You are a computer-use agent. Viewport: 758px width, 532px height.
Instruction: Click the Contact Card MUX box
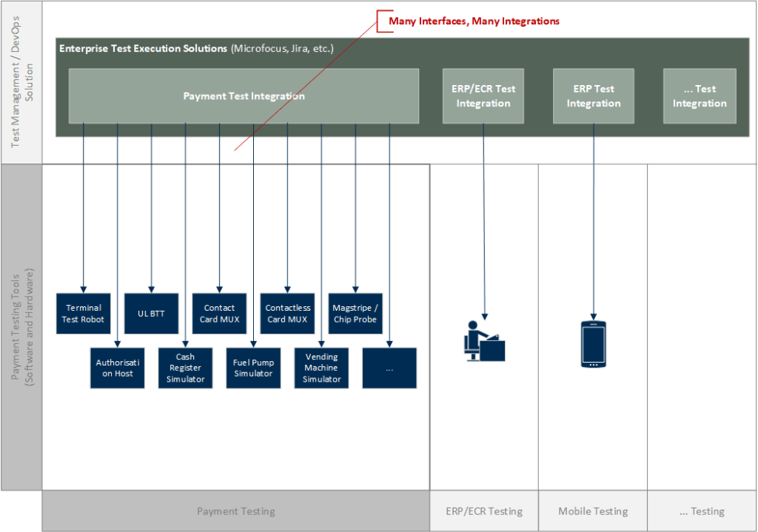[x=219, y=314]
